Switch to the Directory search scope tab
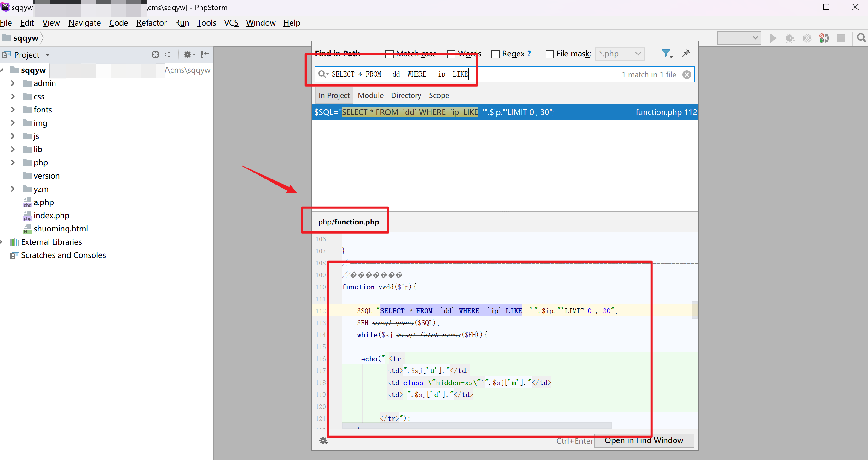Screen dimensions: 868x460 [x=406, y=96]
